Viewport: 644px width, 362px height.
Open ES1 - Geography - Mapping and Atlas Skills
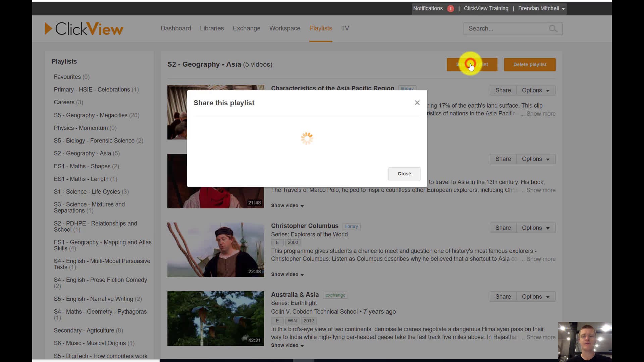[x=103, y=245]
